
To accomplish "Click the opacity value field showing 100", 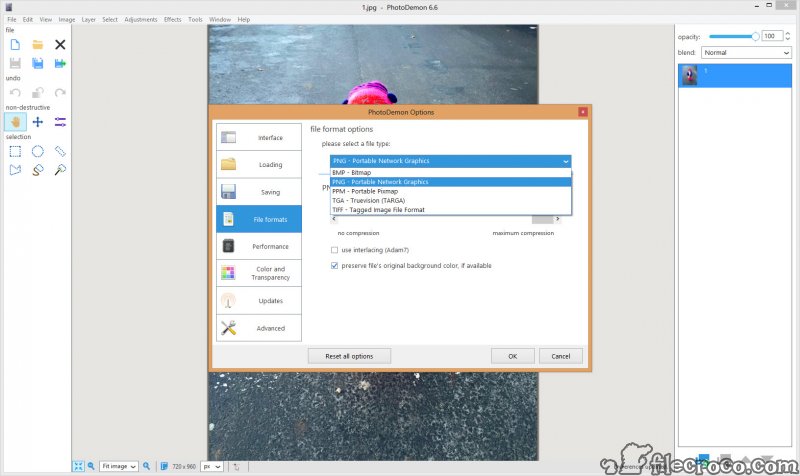I will [771, 36].
